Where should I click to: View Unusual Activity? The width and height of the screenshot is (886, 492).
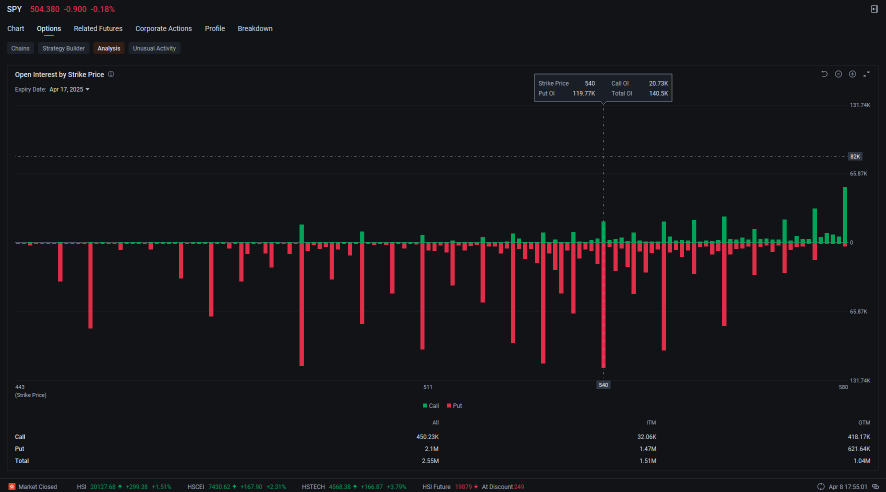pos(154,49)
